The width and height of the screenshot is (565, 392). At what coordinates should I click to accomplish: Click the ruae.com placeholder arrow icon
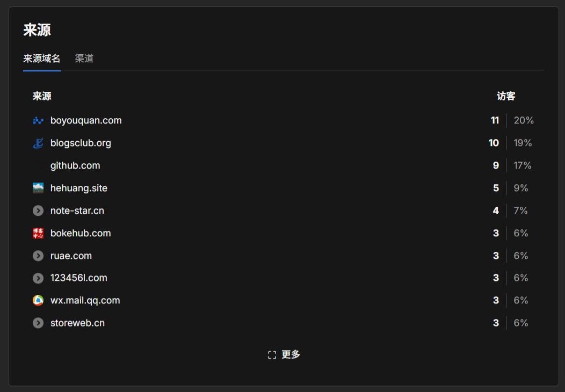(x=38, y=256)
